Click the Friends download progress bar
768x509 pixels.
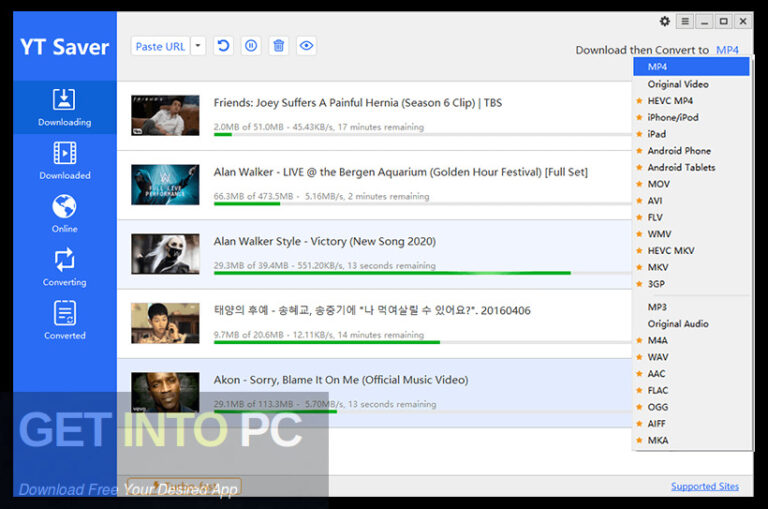point(423,134)
